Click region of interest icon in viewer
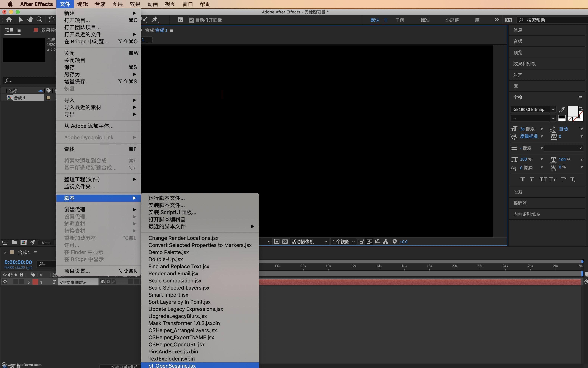 coord(277,241)
